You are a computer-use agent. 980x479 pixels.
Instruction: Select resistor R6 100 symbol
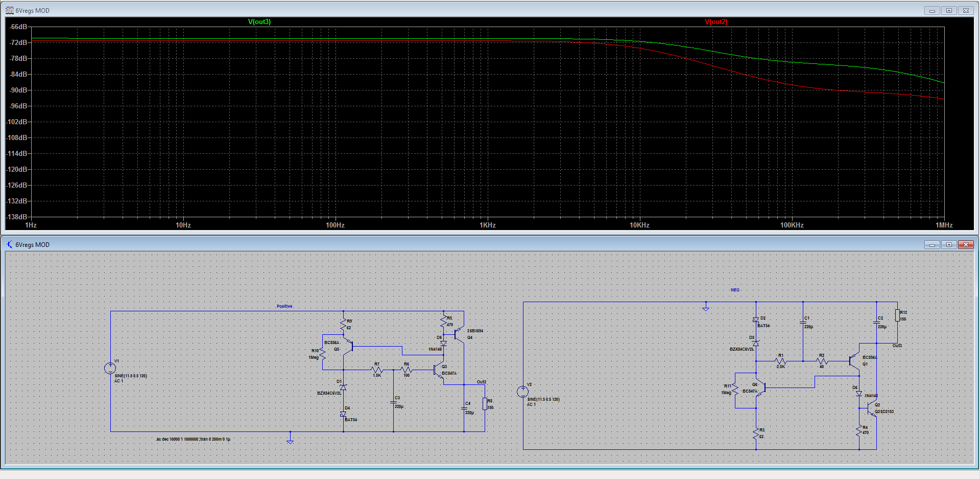pos(407,369)
